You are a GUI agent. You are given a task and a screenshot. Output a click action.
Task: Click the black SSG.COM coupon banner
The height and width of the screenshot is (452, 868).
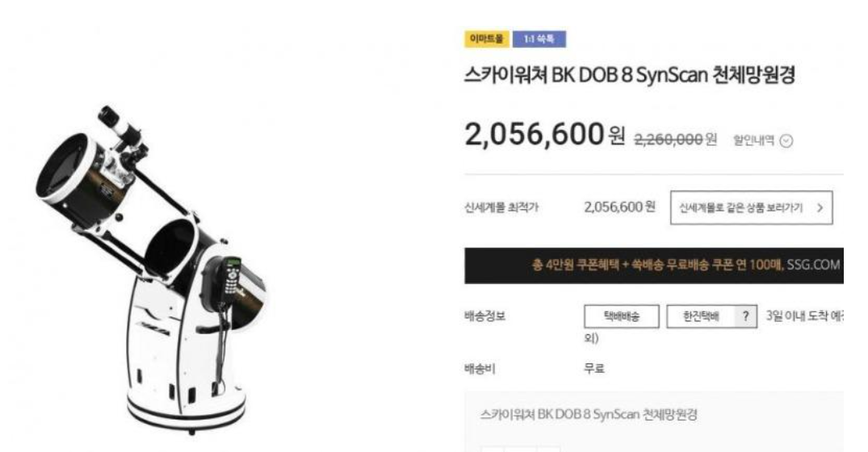(x=654, y=266)
